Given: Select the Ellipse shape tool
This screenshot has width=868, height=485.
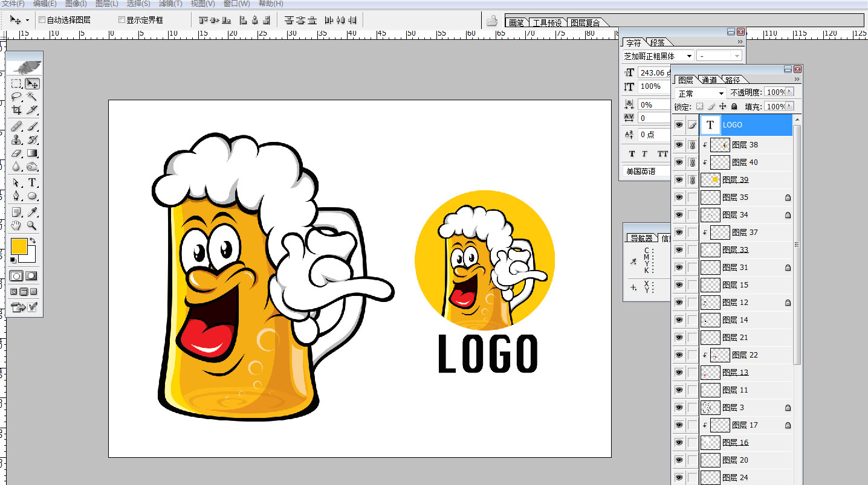Looking at the screenshot, I should point(32,196).
